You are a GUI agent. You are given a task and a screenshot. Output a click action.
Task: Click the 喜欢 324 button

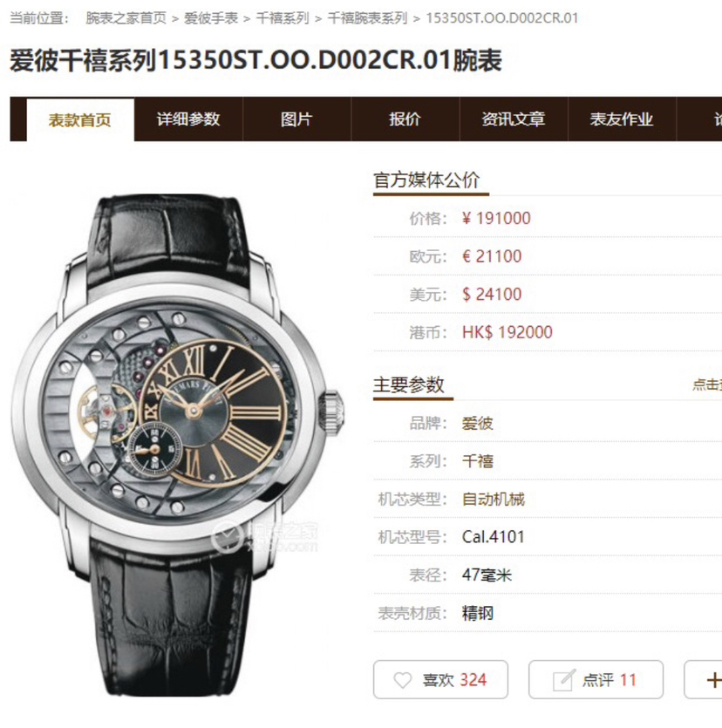click(x=440, y=680)
